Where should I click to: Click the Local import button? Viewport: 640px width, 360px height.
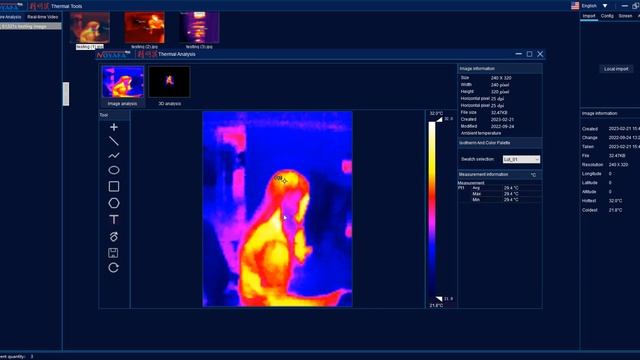(x=616, y=69)
